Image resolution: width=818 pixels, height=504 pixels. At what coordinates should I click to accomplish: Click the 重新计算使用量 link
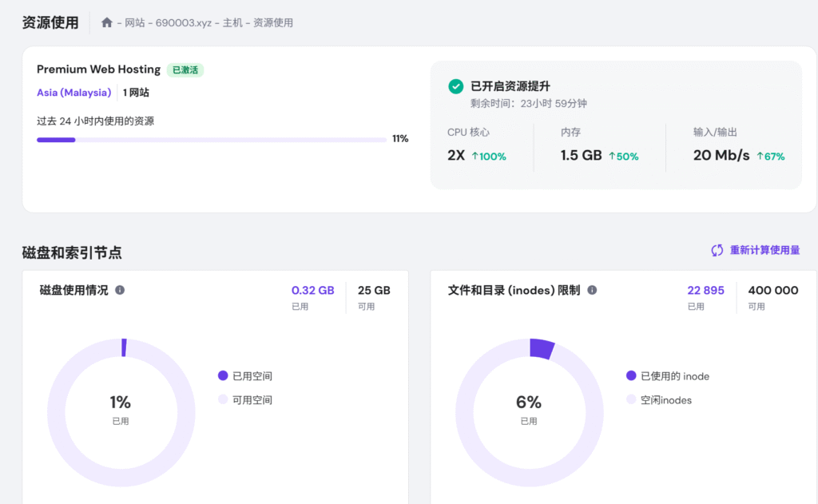(x=764, y=251)
